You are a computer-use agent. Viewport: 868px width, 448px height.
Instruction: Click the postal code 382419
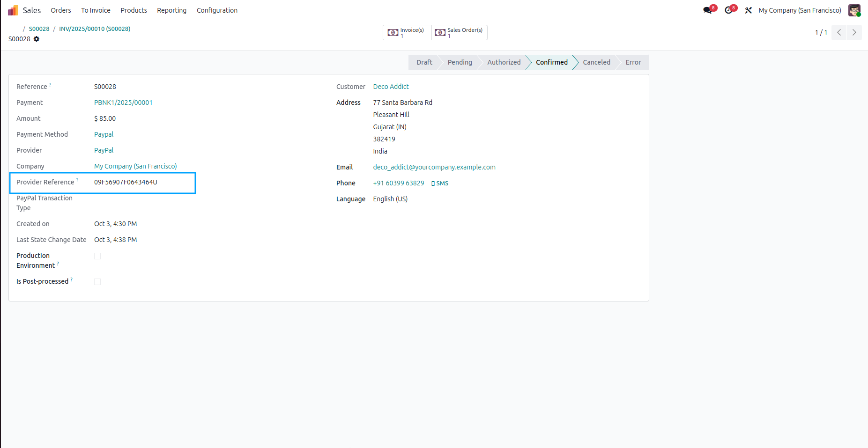(384, 139)
